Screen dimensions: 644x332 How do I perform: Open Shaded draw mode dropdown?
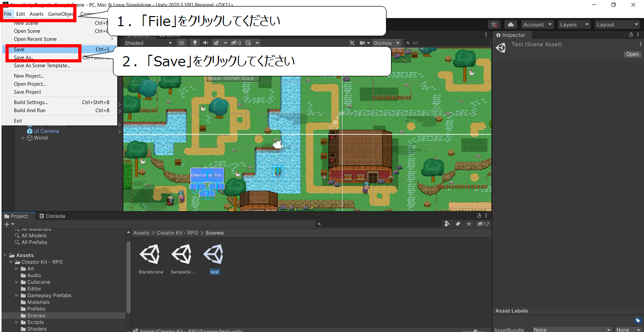coord(149,43)
